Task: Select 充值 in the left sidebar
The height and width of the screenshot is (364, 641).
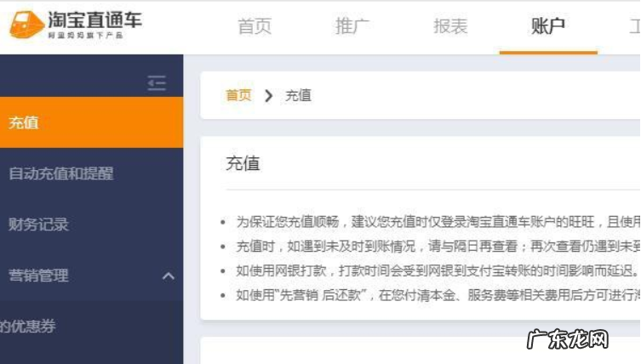Action: (92, 122)
